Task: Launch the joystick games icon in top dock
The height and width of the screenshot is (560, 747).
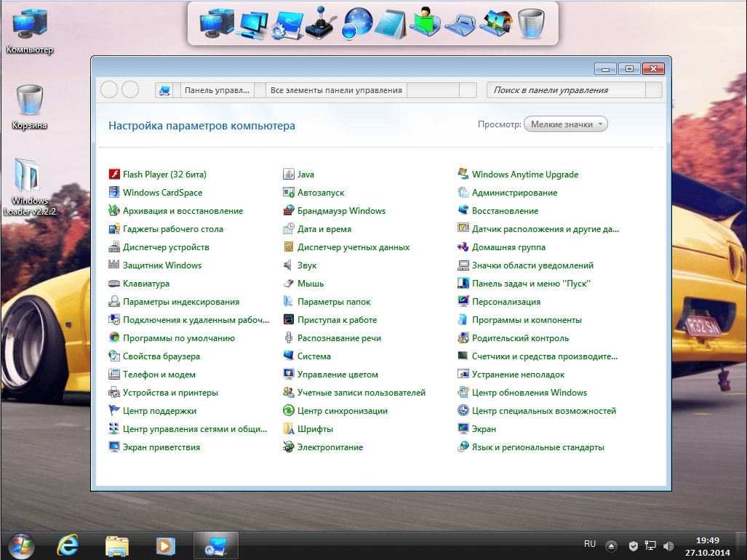Action: point(321,23)
